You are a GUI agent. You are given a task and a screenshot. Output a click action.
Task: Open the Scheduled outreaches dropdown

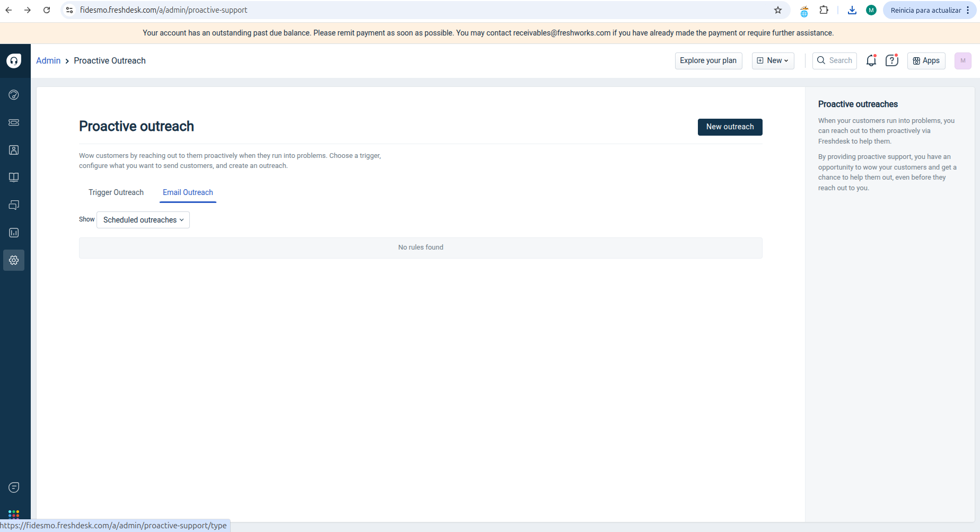tap(143, 220)
